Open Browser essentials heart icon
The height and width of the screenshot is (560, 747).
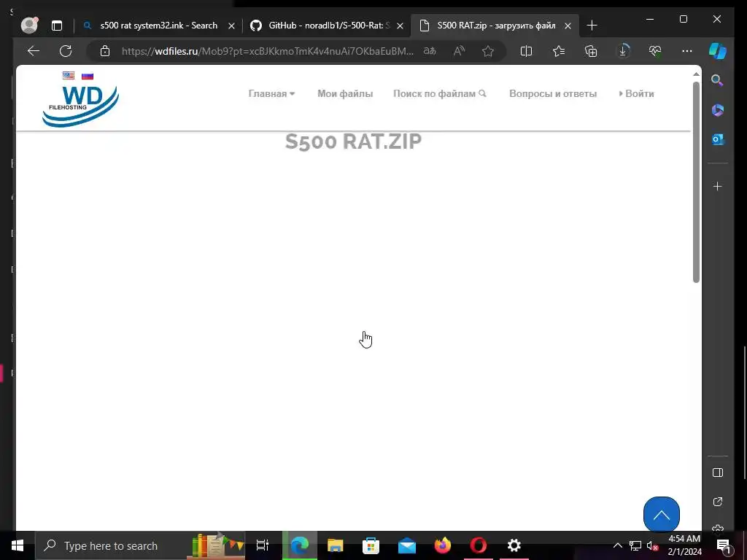tap(655, 51)
